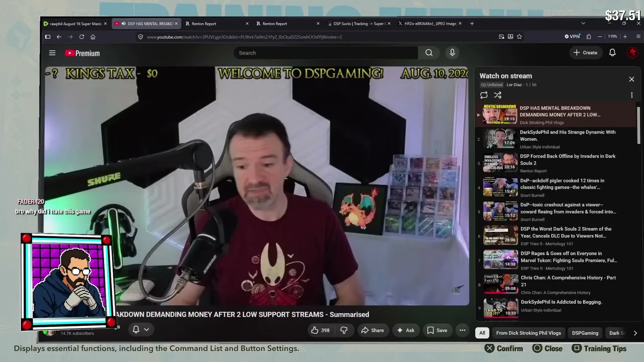The height and width of the screenshot is (362, 644).
Task: Zoom out with the minus button
Action: (600, 37)
